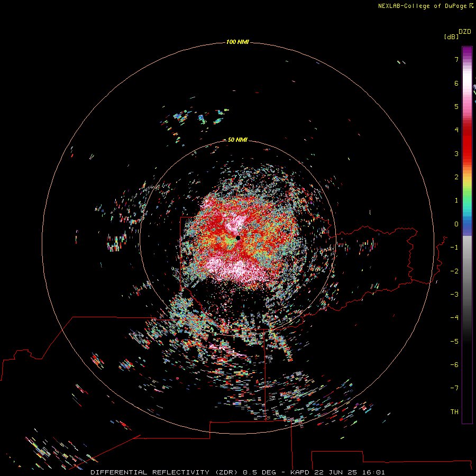Viewport: 476px width, 476px height.
Task: Click the 0.5 DEG elevation text in caption
Action: [260, 472]
